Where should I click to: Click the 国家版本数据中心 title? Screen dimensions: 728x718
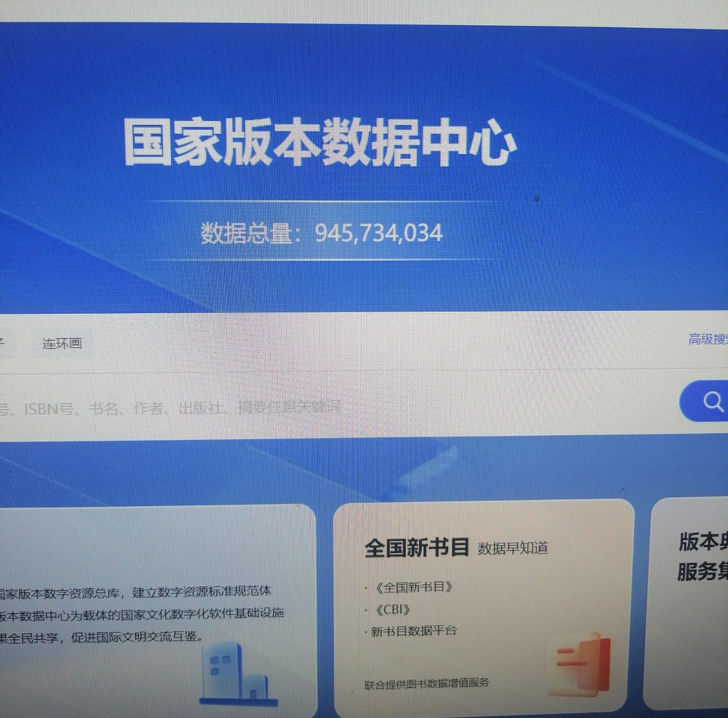319,143
